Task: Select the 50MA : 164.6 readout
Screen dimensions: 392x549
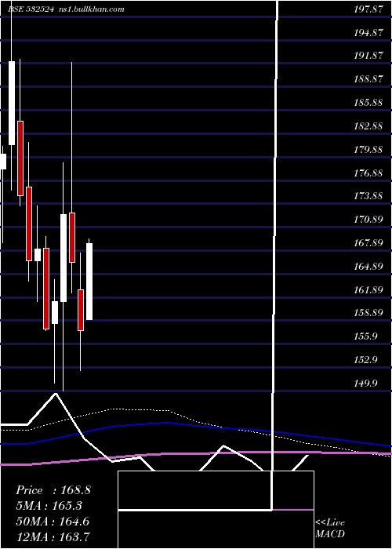Action: (53, 522)
